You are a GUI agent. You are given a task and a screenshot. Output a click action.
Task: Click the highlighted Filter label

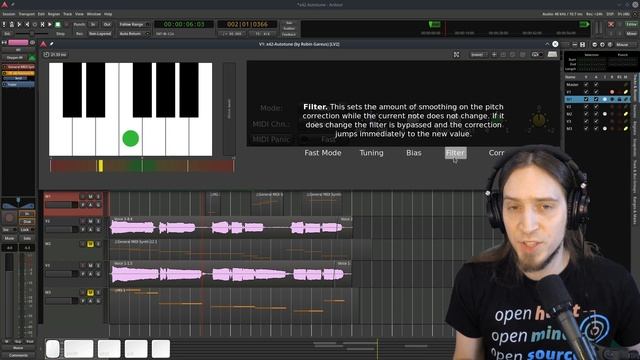tap(456, 153)
